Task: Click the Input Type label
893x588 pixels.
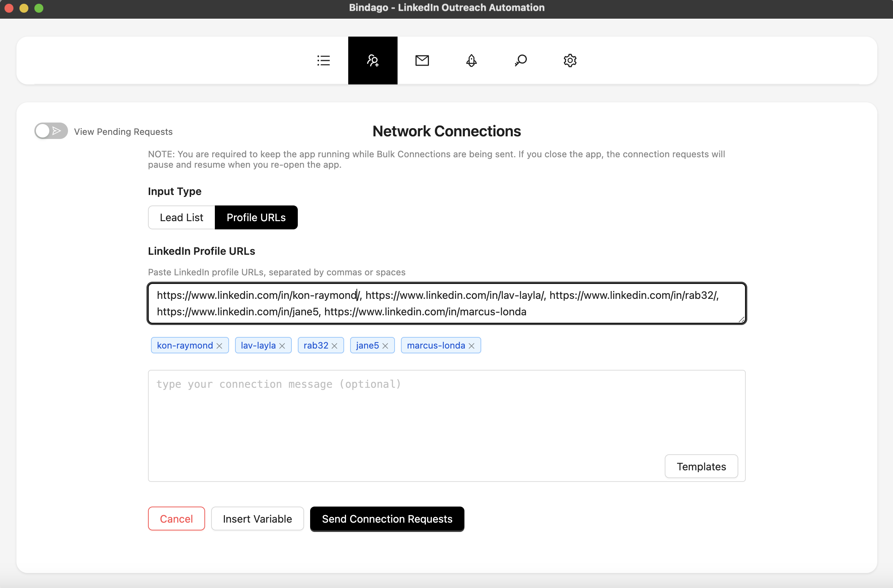Action: click(174, 191)
